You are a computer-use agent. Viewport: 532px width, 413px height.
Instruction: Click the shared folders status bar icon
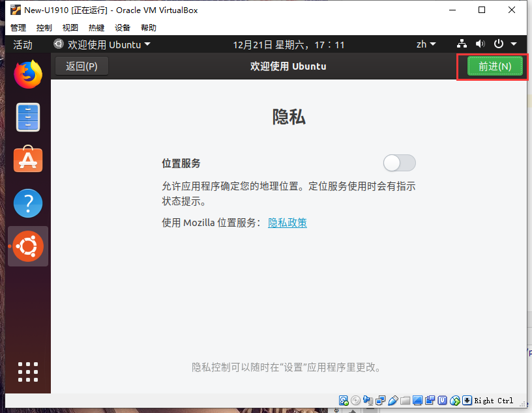404,400
